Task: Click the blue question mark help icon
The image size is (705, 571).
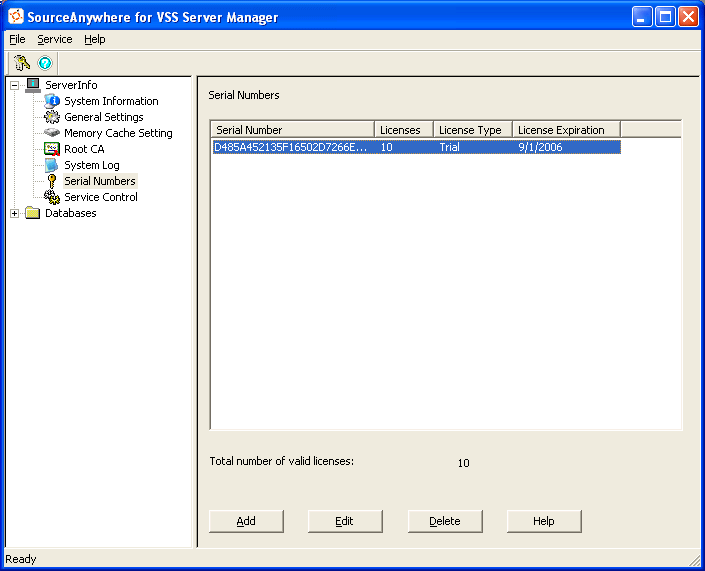Action: pos(45,62)
